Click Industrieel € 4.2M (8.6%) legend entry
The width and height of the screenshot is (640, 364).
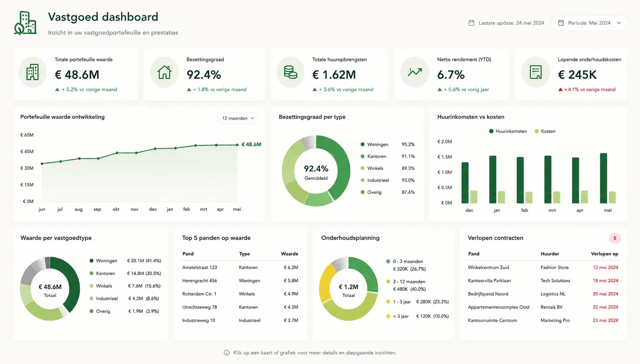click(124, 299)
